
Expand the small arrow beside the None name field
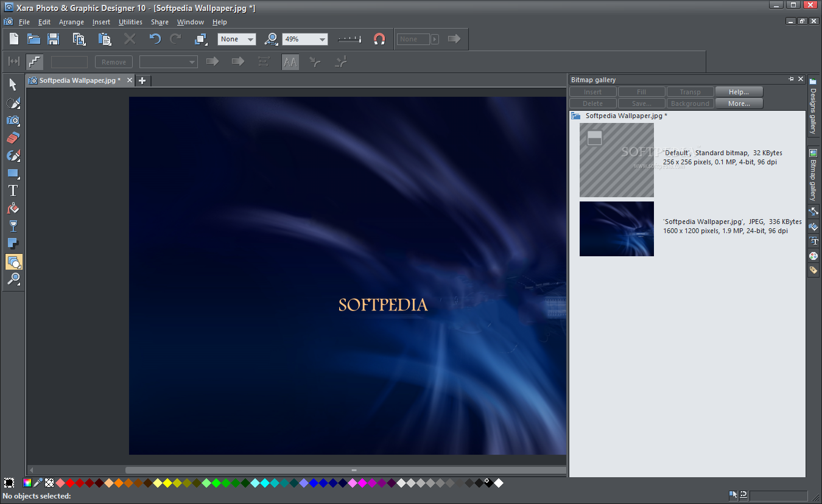pyautogui.click(x=434, y=39)
